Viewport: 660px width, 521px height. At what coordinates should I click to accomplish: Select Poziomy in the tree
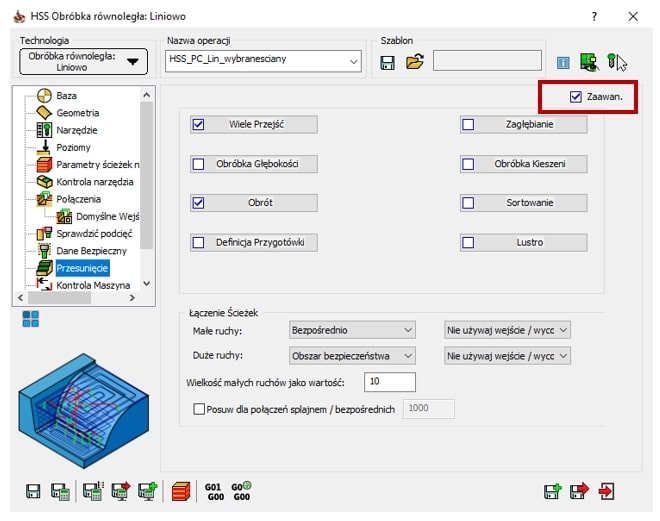73,147
